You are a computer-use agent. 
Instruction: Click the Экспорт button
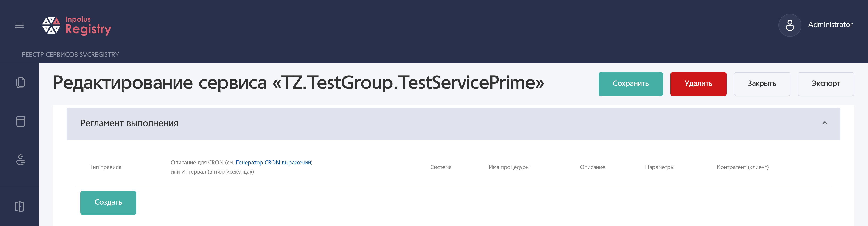(x=826, y=84)
